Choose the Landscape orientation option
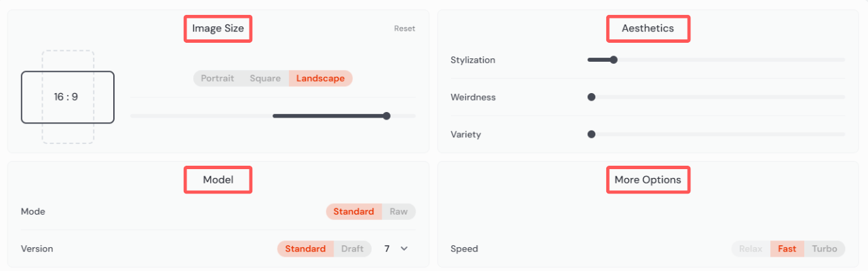This screenshot has width=868, height=271. tap(321, 78)
